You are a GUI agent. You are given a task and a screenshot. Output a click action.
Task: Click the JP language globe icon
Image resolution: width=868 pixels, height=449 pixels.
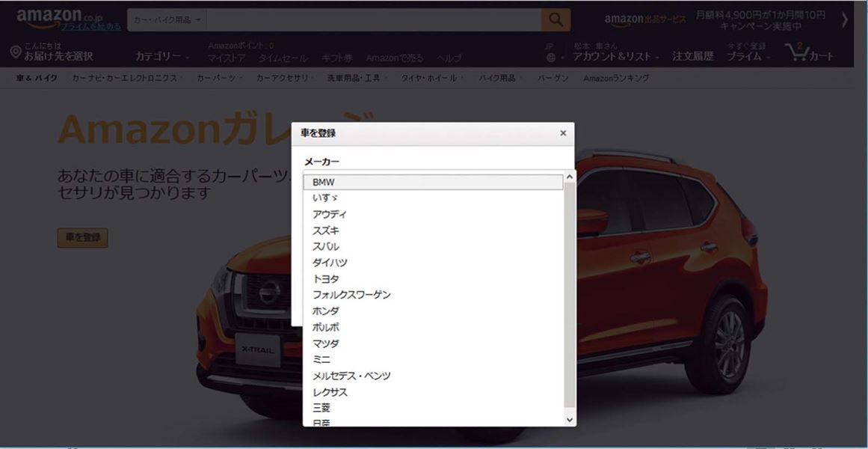tap(550, 57)
